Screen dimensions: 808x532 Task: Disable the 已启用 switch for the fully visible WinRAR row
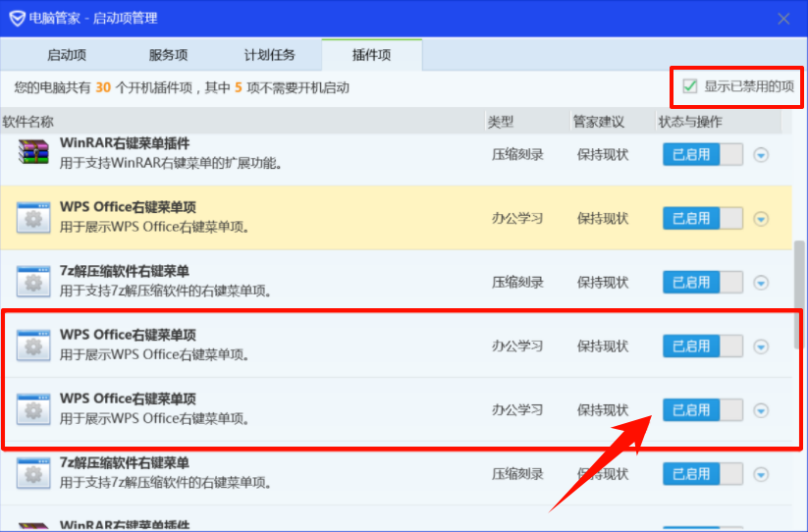pos(702,154)
